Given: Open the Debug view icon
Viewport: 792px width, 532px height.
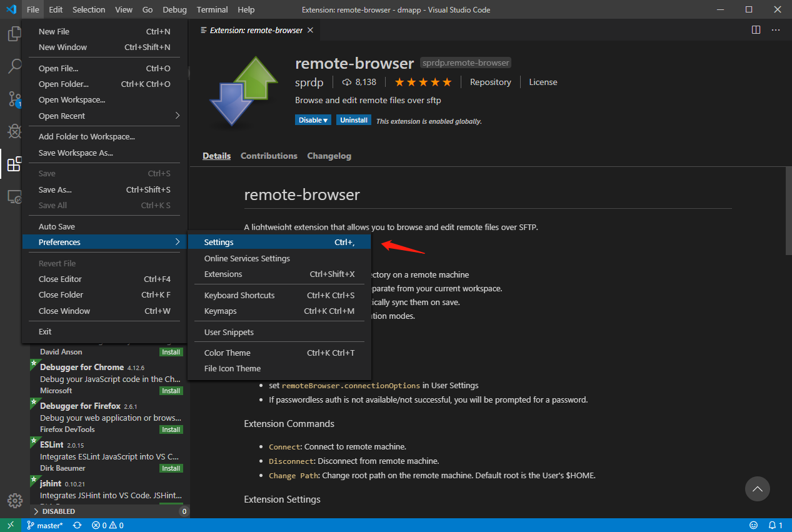Looking at the screenshot, I should [14, 131].
